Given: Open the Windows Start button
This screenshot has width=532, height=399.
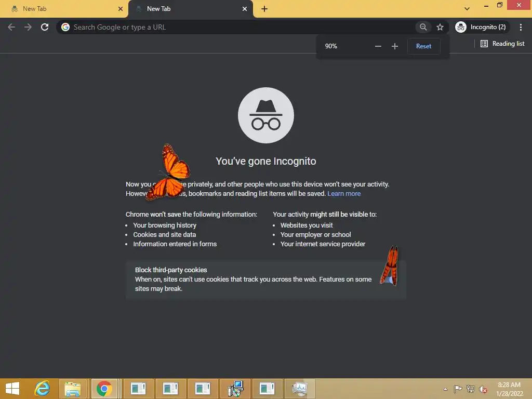Looking at the screenshot, I should [12, 389].
